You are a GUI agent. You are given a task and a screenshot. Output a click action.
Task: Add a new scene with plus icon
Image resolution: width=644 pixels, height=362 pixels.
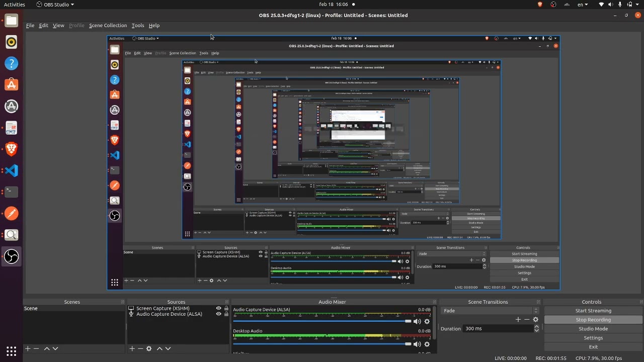click(28, 348)
